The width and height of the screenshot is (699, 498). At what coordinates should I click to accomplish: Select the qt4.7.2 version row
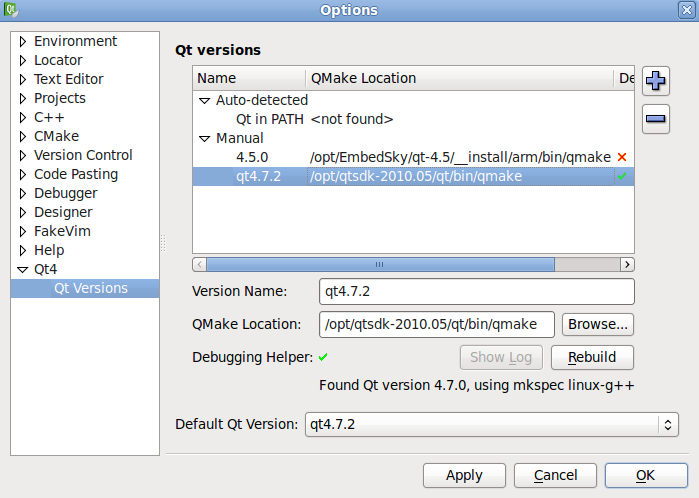[413, 177]
